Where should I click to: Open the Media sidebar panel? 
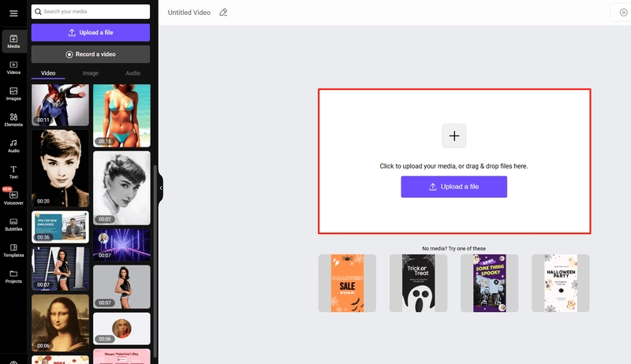[x=13, y=41]
